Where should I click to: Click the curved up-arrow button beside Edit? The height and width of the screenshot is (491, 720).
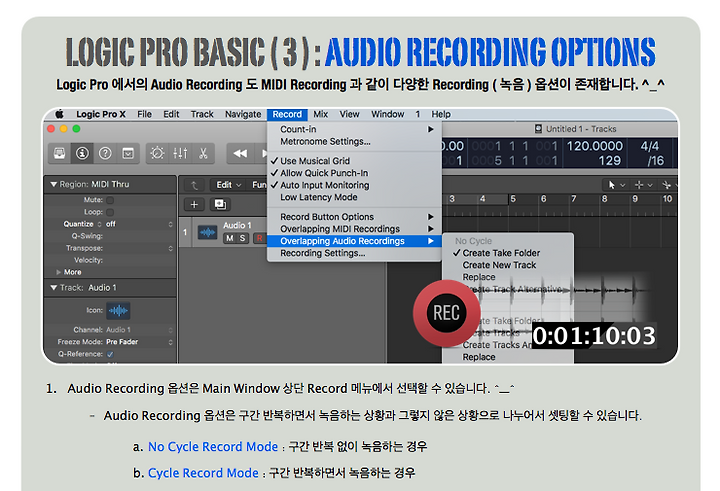(x=194, y=185)
